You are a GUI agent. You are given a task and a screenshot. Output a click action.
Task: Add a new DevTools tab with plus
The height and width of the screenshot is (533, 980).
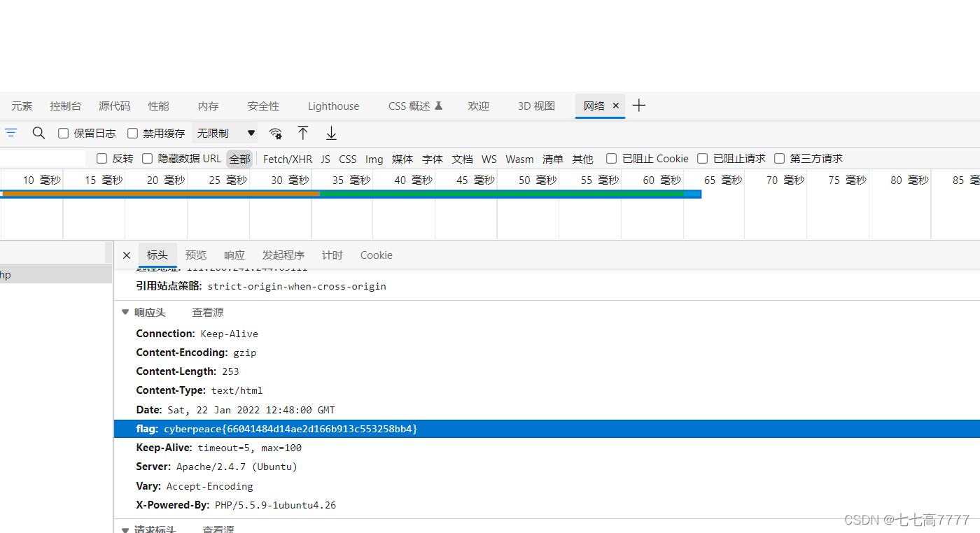(638, 106)
